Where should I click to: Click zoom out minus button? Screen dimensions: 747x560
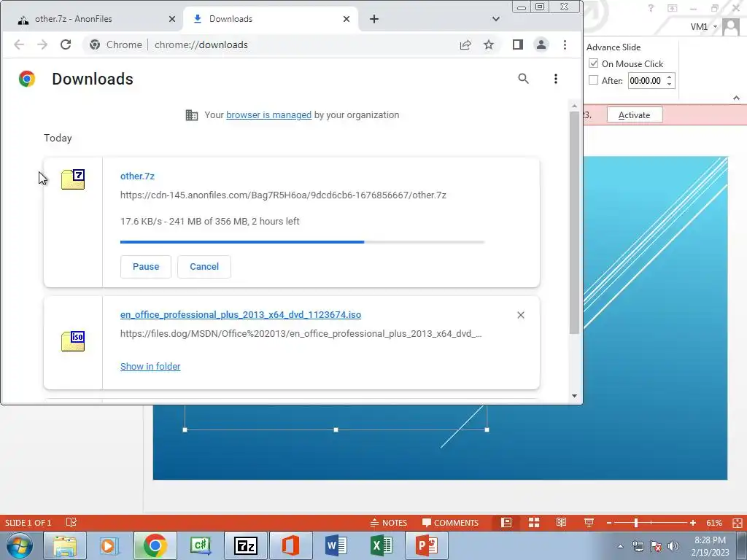tap(609, 523)
